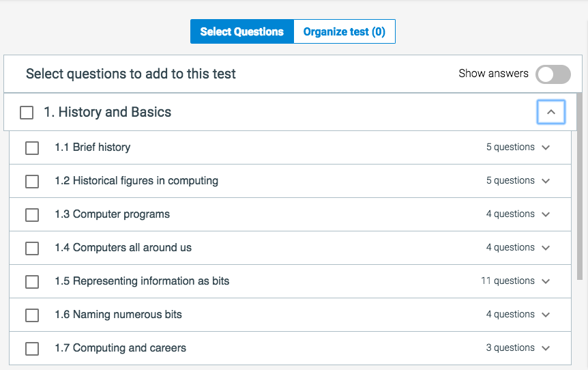The height and width of the screenshot is (370, 588).
Task: Check the 1.1 Brief history checkbox
Action: 32,147
